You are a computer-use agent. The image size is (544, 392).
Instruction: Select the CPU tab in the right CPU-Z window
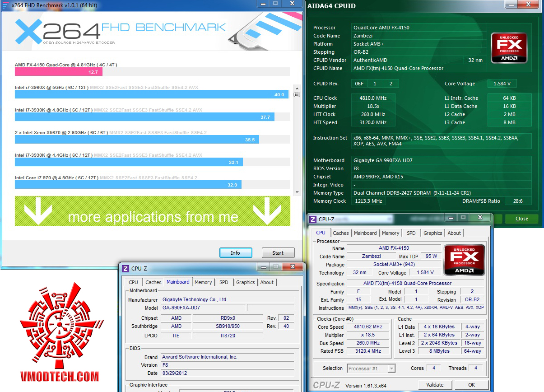tap(321, 233)
